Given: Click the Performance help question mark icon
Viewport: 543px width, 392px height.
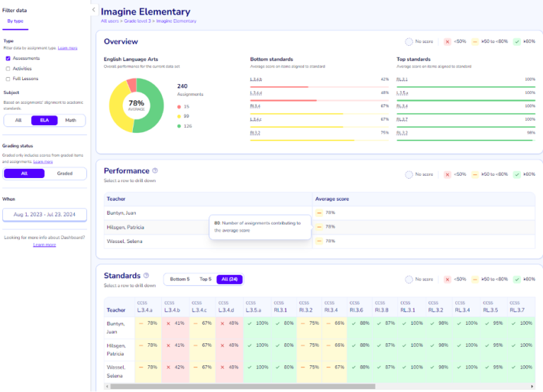Looking at the screenshot, I should click(155, 171).
